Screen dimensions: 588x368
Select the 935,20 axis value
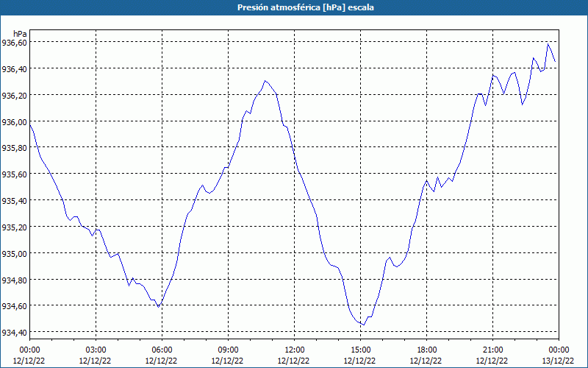tap(14, 227)
